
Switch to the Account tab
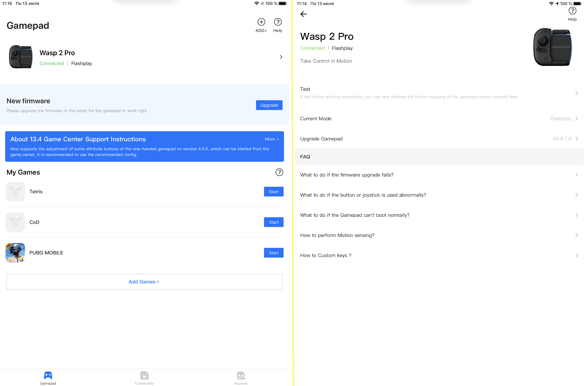pos(241,378)
